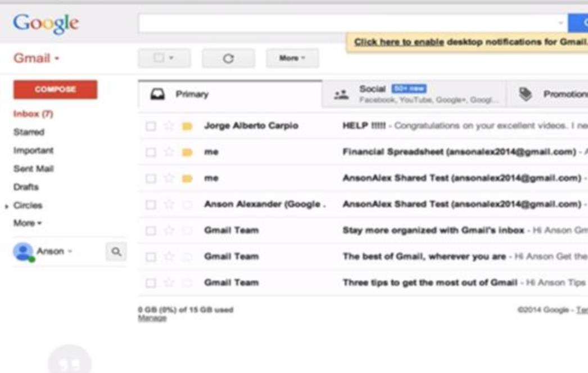Viewport: 588px width, 373px height.
Task: Click the Compose button
Action: click(56, 89)
